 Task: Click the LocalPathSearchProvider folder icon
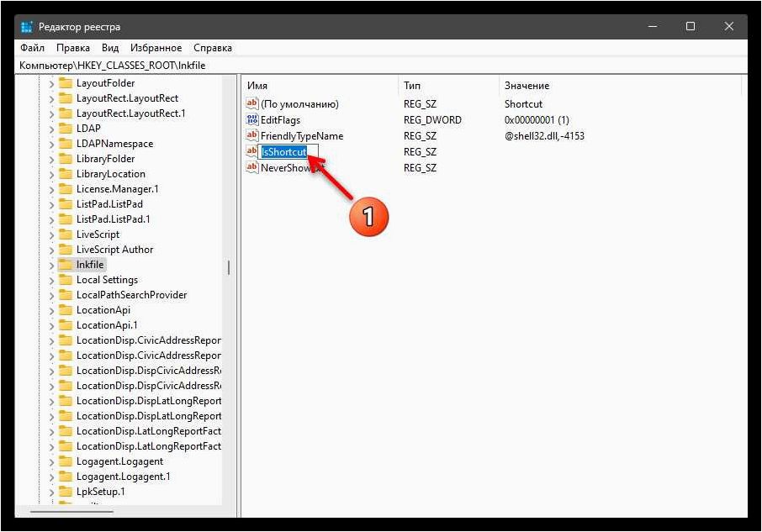tap(65, 295)
